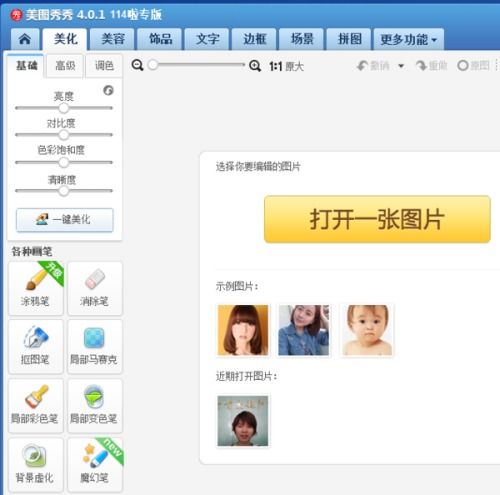Click the 一键美化 button
500x495 pixels.
click(65, 220)
